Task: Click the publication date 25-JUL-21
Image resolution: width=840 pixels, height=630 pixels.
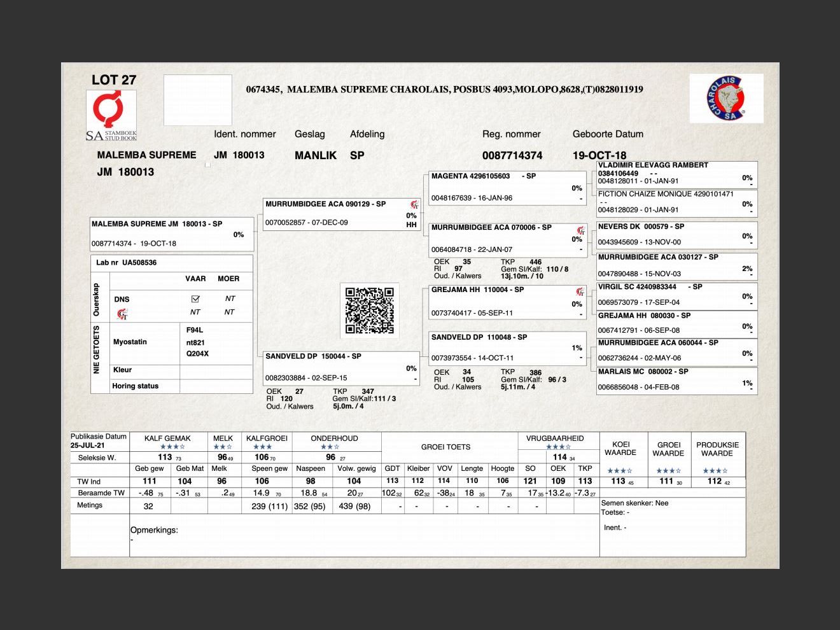Action: (x=89, y=445)
